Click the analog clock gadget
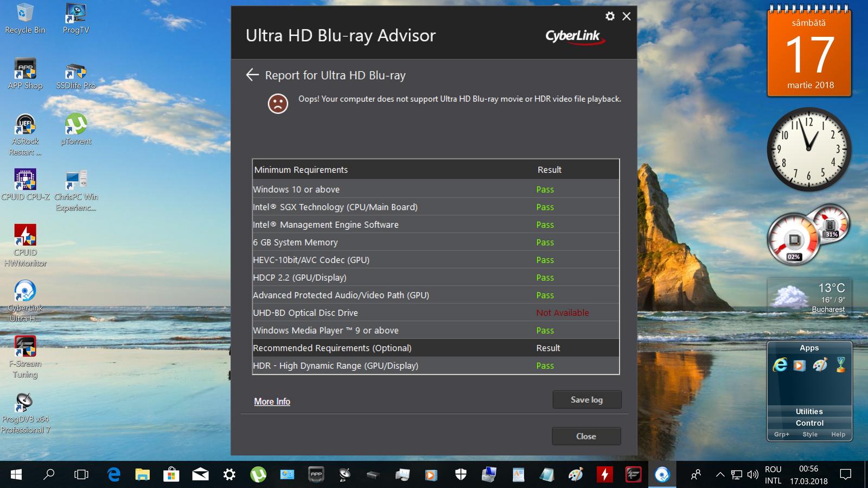Screen dimensions: 868x488 (808, 149)
